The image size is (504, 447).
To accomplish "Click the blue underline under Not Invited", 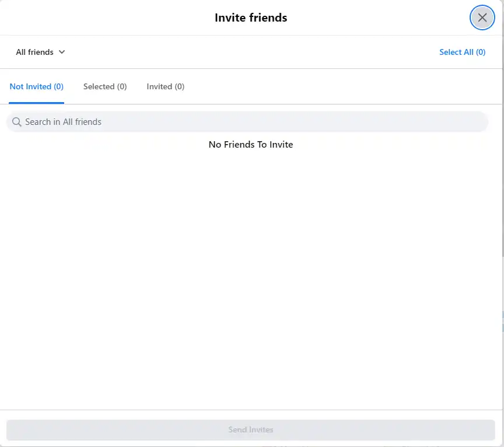I will pyautogui.click(x=36, y=103).
